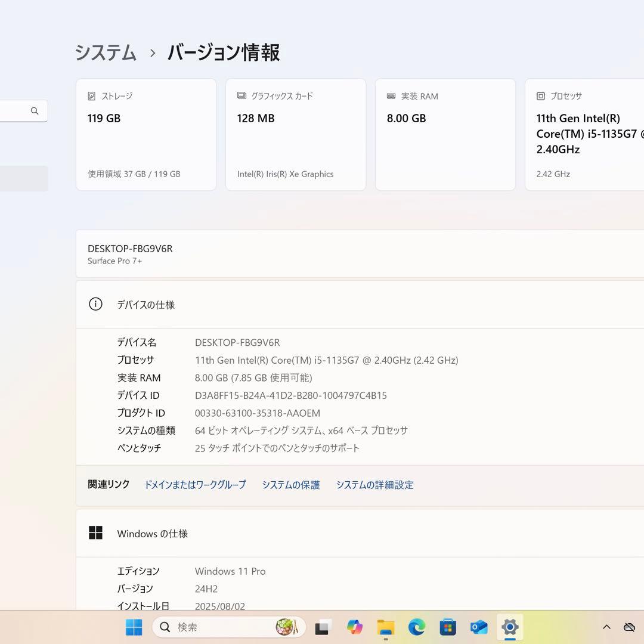
Task: Click the Windows Start button
Action: [133, 627]
